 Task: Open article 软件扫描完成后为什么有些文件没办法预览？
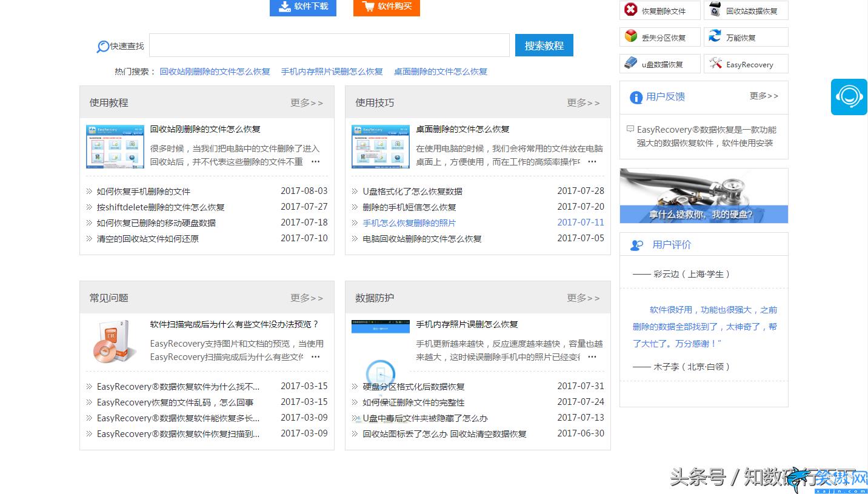click(235, 324)
